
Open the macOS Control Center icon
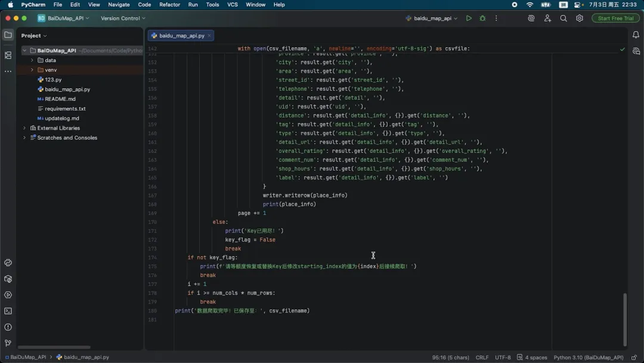click(x=578, y=5)
